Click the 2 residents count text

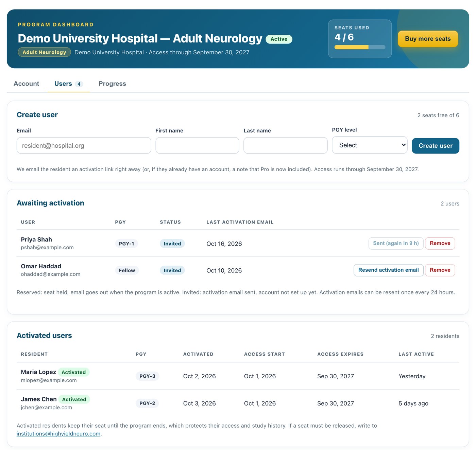click(x=445, y=336)
